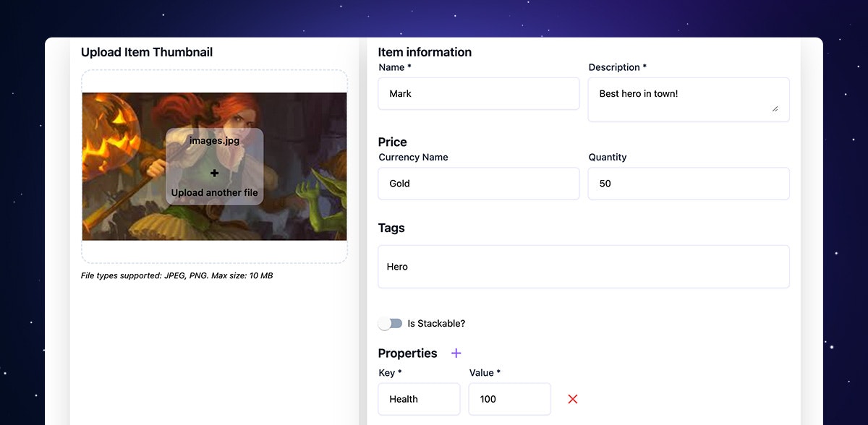
Task: Click the Tags section heading
Action: (391, 228)
